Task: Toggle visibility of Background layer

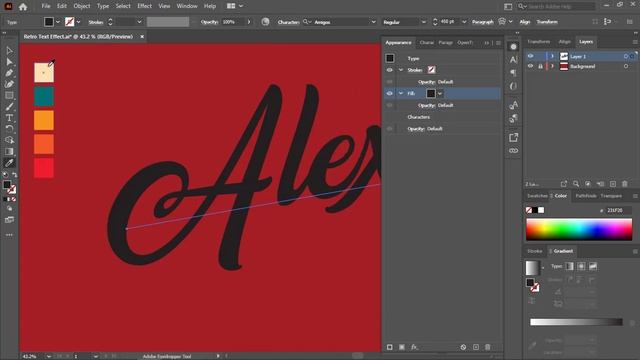Action: click(530, 66)
